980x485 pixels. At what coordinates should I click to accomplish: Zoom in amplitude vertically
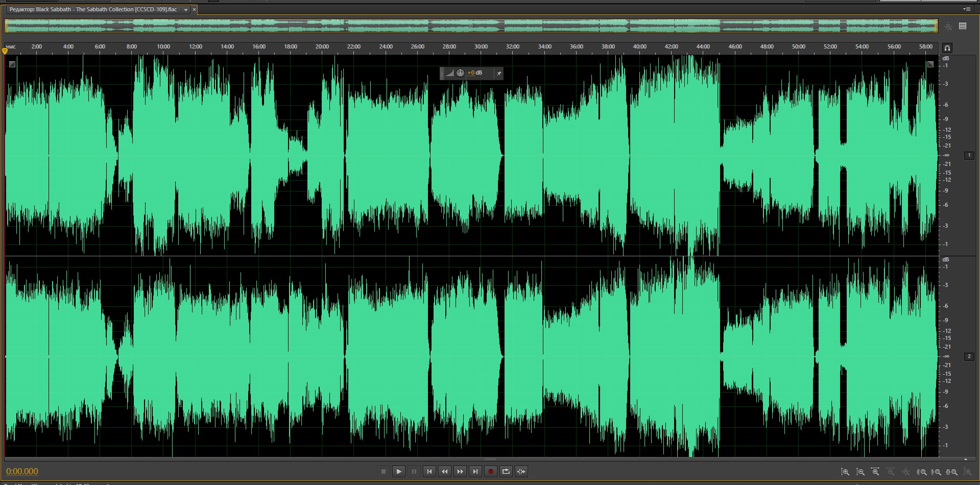tap(845, 472)
